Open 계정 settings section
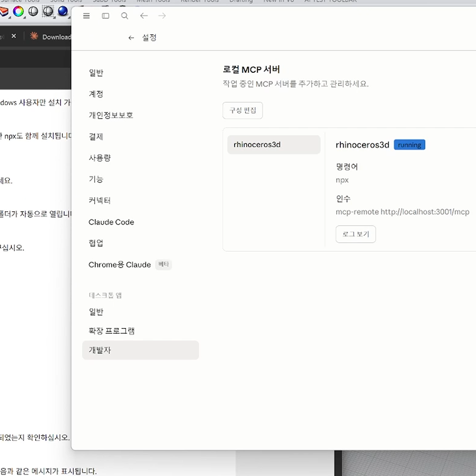 click(96, 94)
